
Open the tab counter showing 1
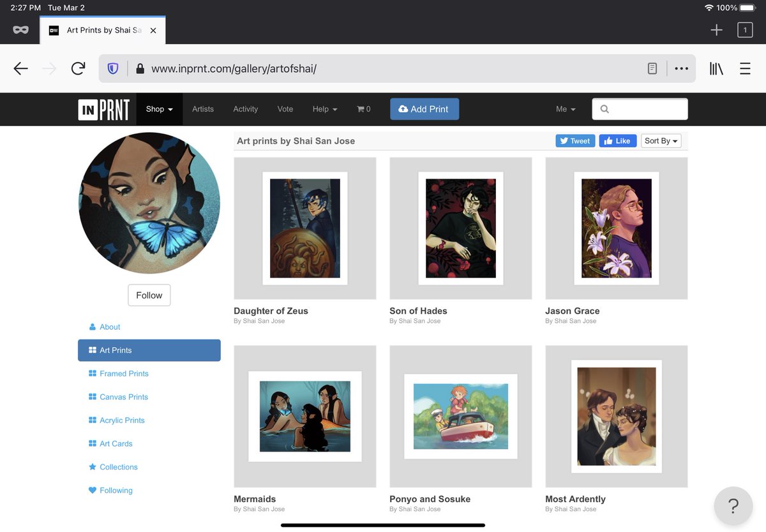[x=745, y=30]
